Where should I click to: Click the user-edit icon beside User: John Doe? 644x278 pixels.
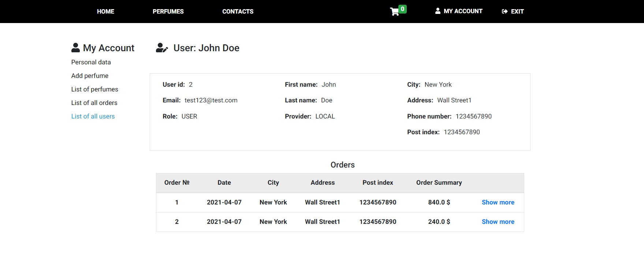pos(161,48)
